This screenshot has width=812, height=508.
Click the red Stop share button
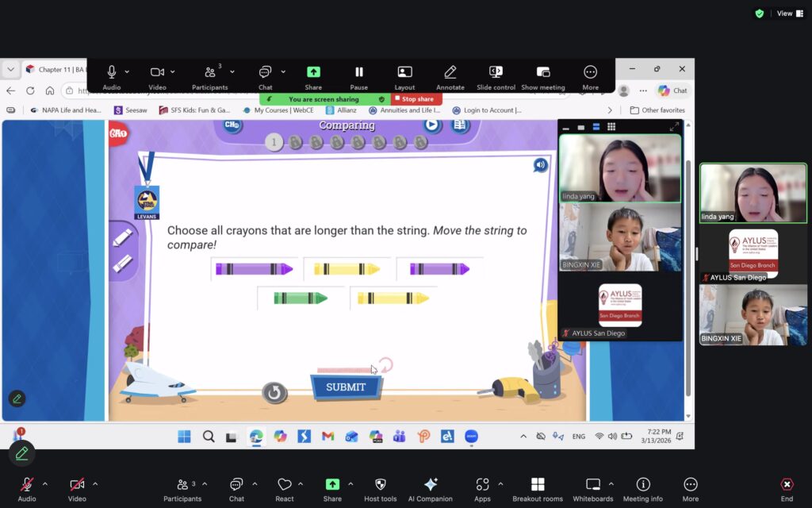tap(415, 99)
